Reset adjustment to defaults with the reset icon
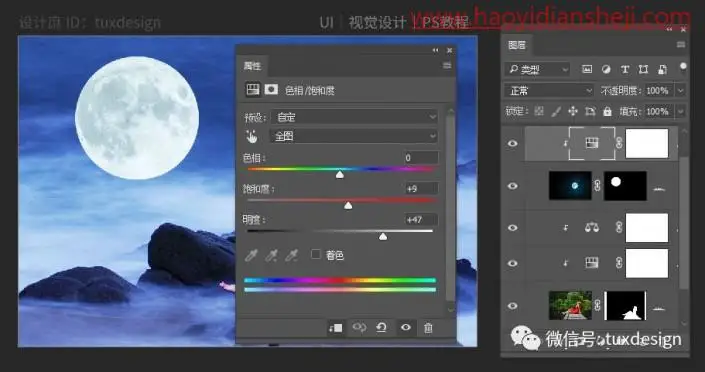The image size is (705, 372). (382, 327)
